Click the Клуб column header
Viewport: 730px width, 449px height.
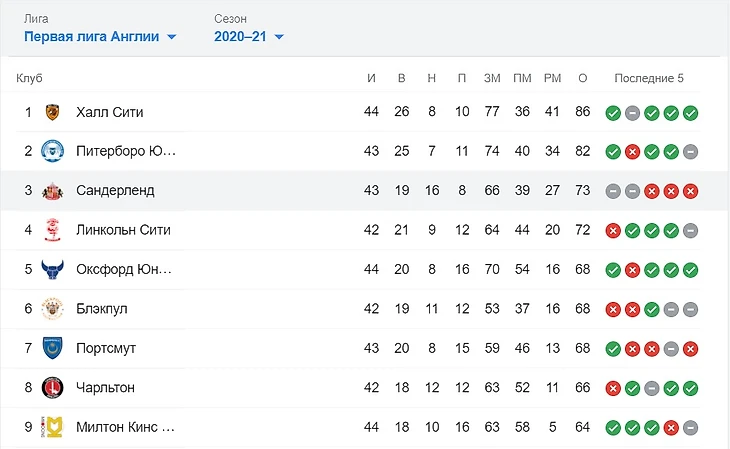coord(29,78)
